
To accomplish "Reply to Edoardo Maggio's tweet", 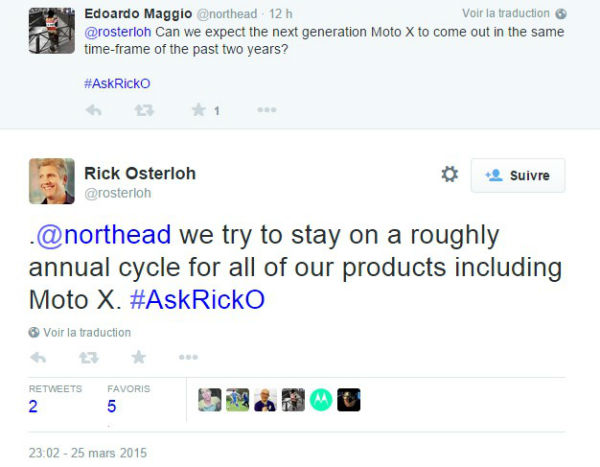I will tap(95, 111).
